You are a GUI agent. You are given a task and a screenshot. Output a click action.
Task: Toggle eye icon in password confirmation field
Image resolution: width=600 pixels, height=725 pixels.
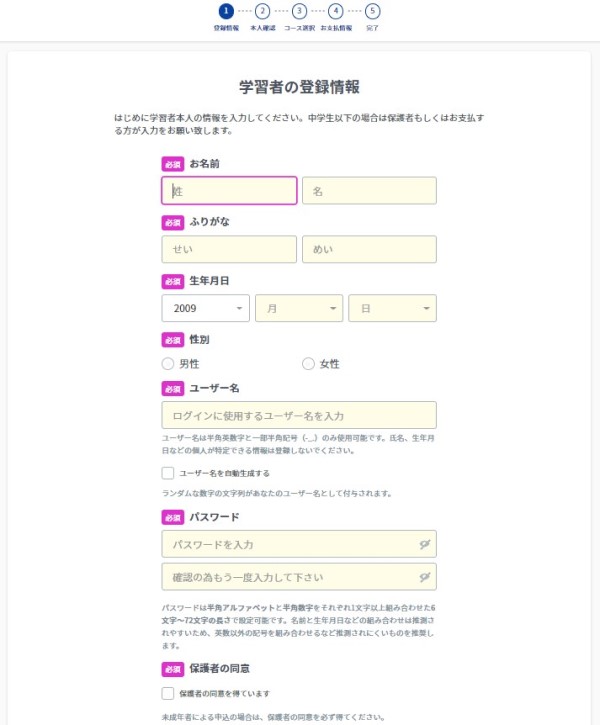click(x=425, y=577)
